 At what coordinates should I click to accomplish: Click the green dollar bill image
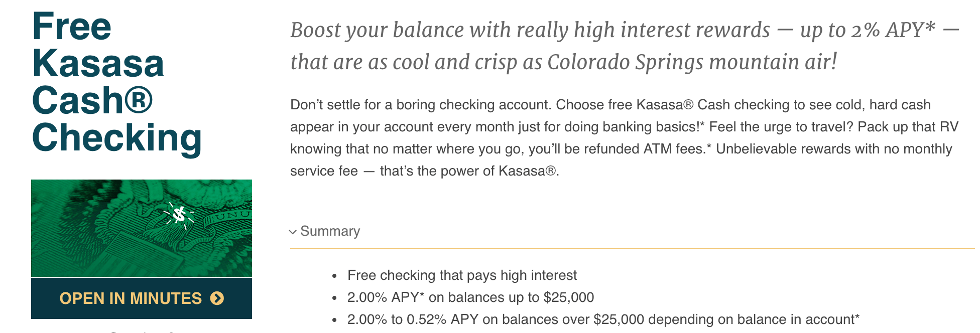(142, 228)
